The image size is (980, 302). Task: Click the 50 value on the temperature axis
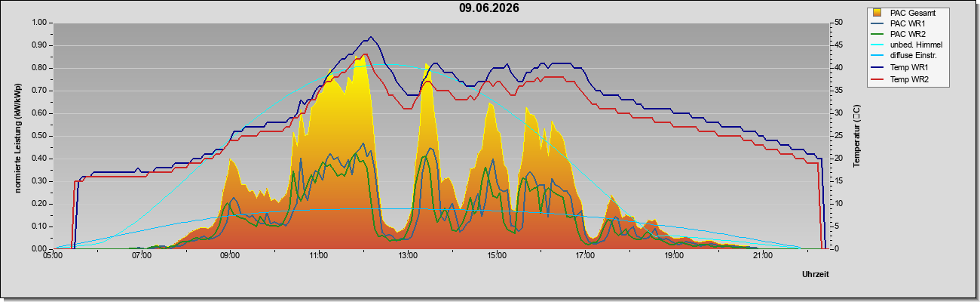pyautogui.click(x=838, y=23)
